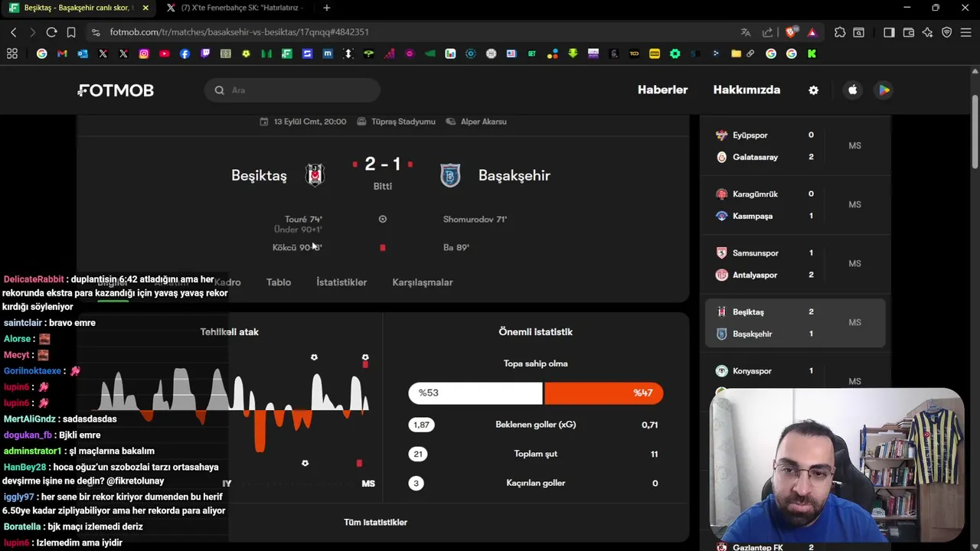The image size is (980, 551).
Task: Bookmark this page icon in address bar
Action: (x=71, y=32)
